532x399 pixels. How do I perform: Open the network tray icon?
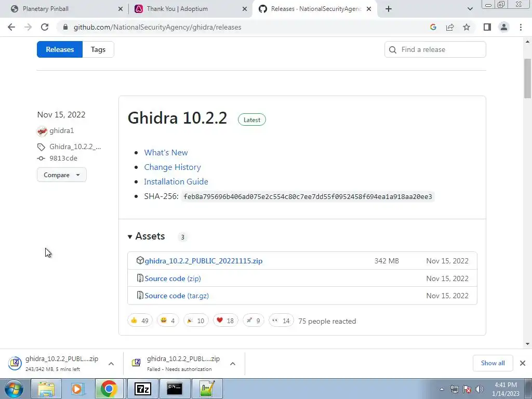[454, 389]
